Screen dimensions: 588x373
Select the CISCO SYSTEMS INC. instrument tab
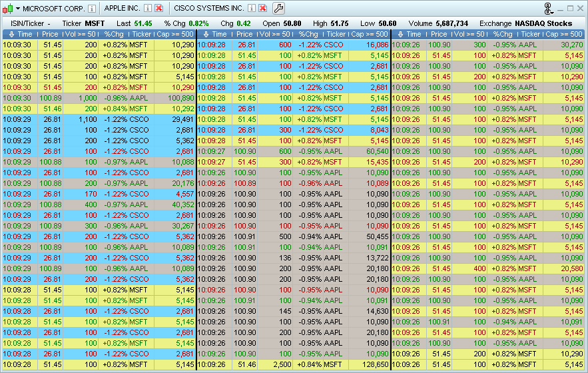[209, 8]
